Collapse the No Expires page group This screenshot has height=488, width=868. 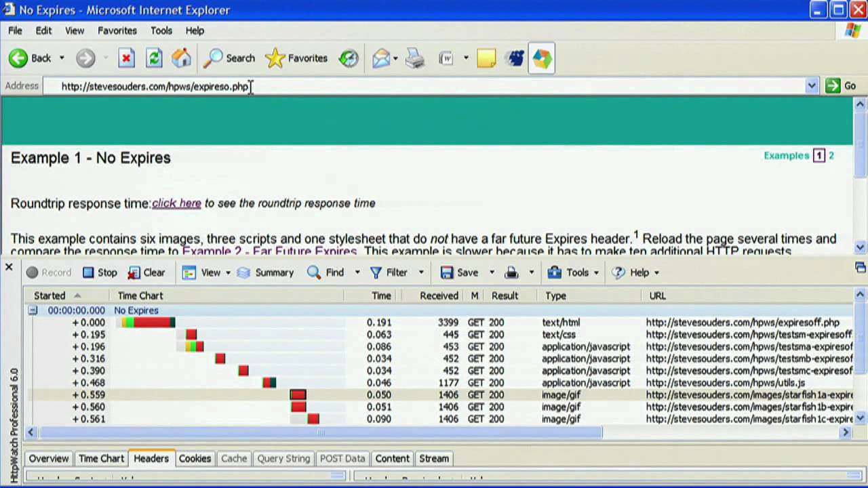(x=32, y=310)
